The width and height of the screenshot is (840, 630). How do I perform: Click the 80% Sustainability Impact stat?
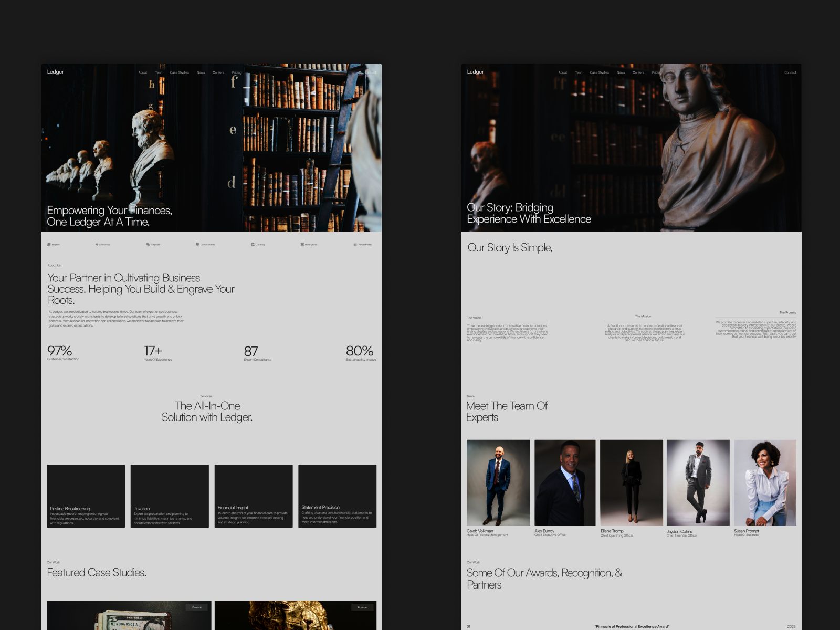tap(361, 353)
